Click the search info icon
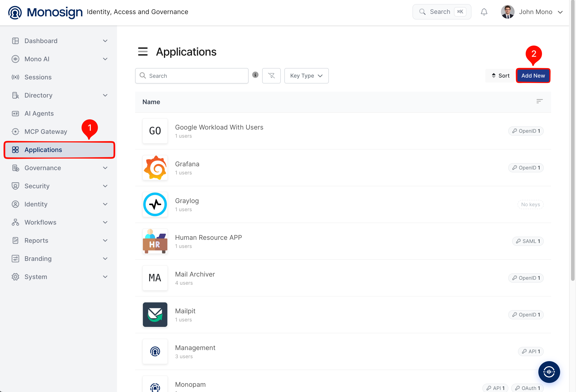Viewport: 576px width, 392px height. pos(255,75)
